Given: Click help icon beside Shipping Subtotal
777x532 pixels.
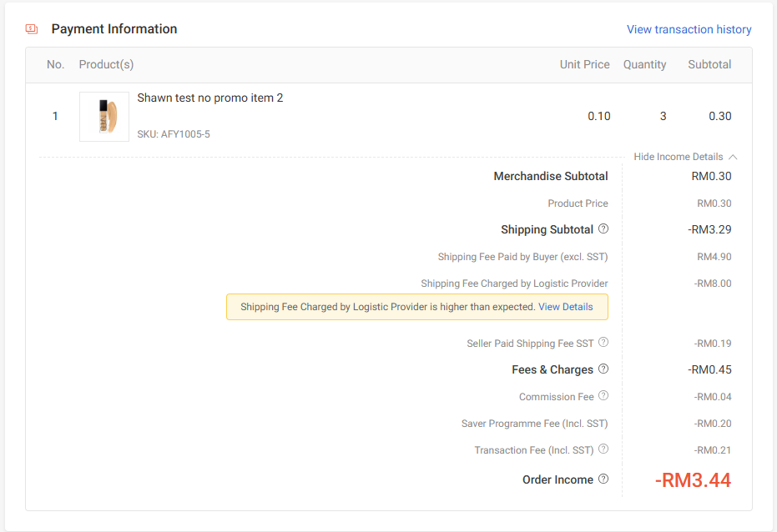Looking at the screenshot, I should (603, 229).
